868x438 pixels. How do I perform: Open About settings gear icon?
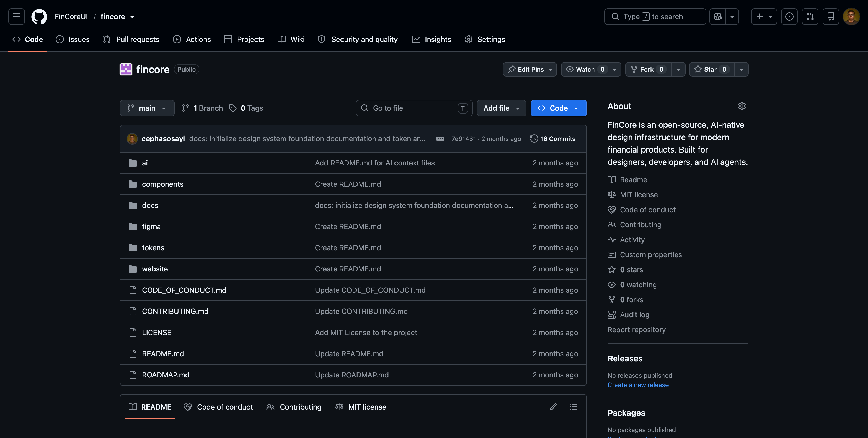(x=742, y=106)
